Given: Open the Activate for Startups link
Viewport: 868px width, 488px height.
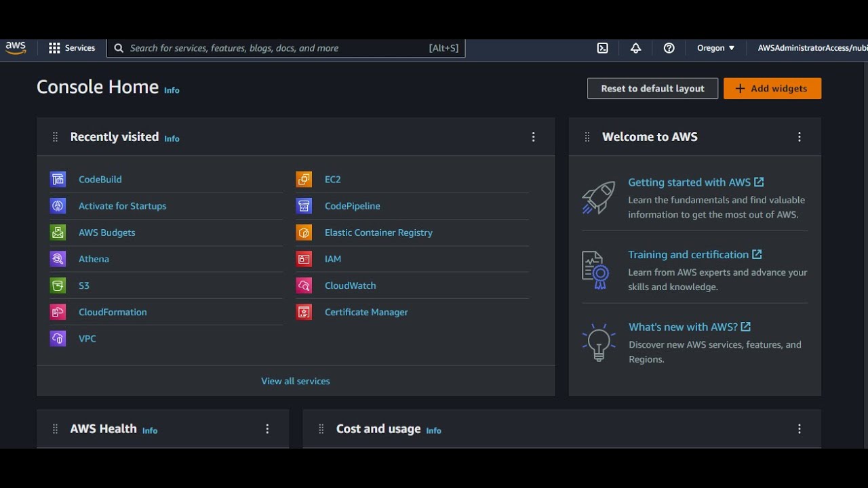Looking at the screenshot, I should click(122, 206).
